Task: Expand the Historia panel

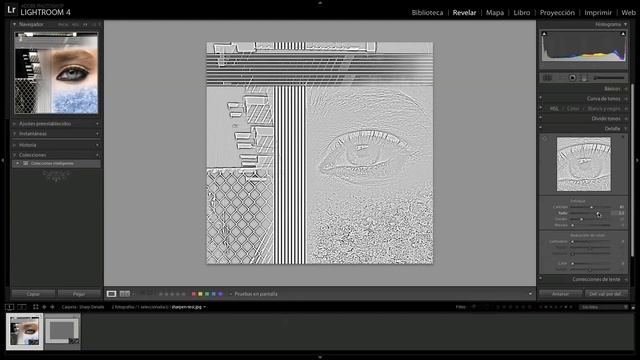Action: 15,145
